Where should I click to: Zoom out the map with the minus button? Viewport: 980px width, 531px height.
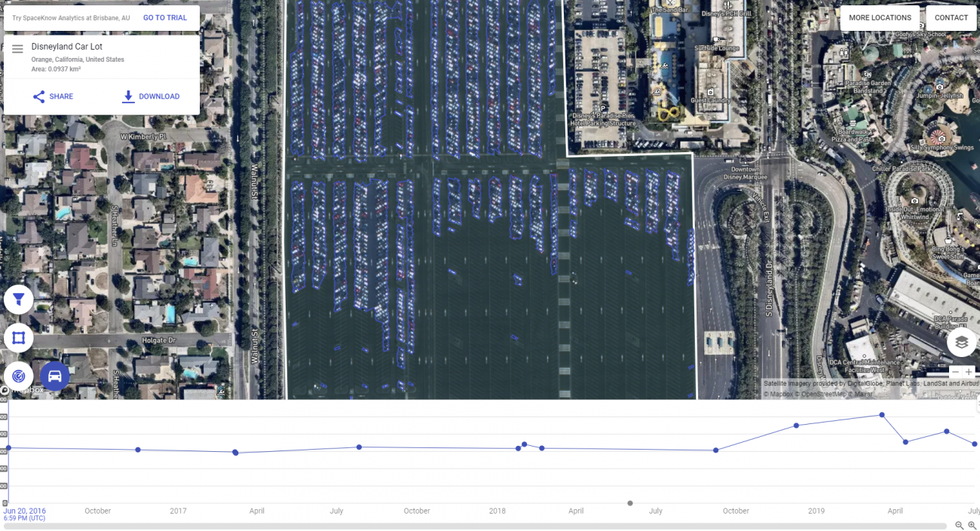pyautogui.click(x=955, y=371)
